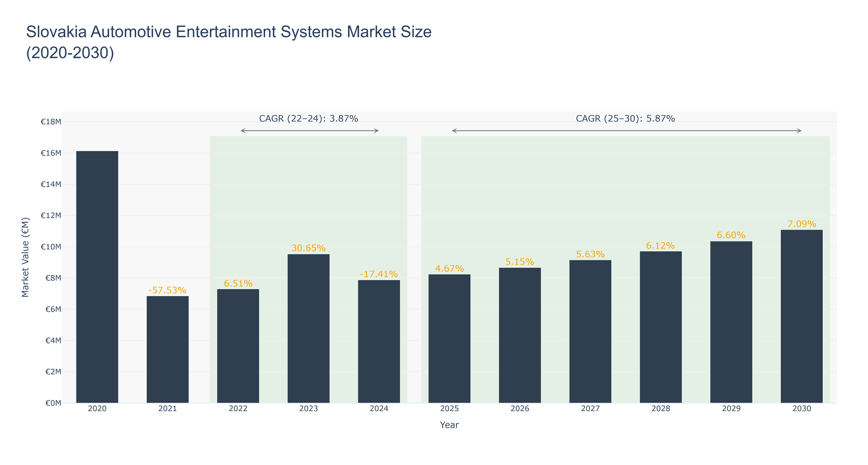
Task: Click the €14M y-axis tick label
Action: pos(51,184)
